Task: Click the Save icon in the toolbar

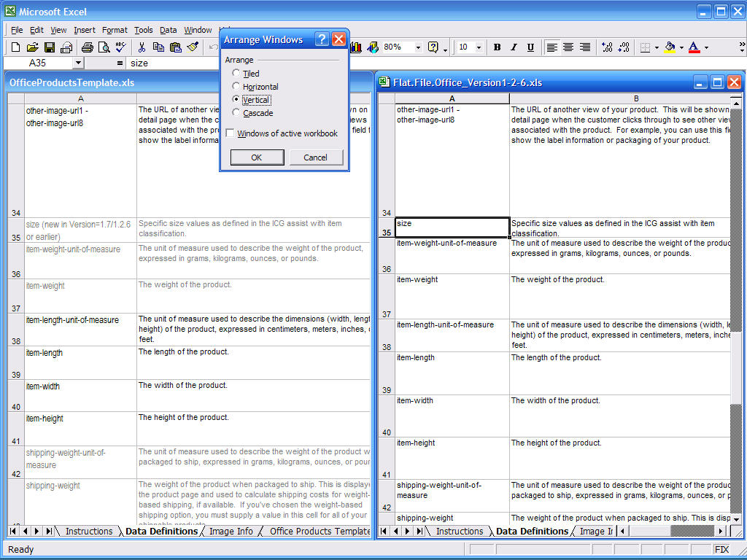Action: coord(50,47)
